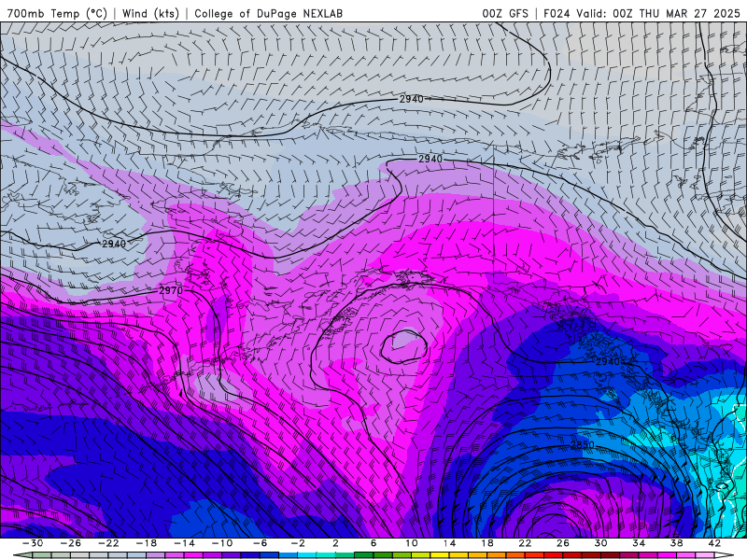Click the positive 18 color scale value
This screenshot has height=560, width=747.
[486, 543]
